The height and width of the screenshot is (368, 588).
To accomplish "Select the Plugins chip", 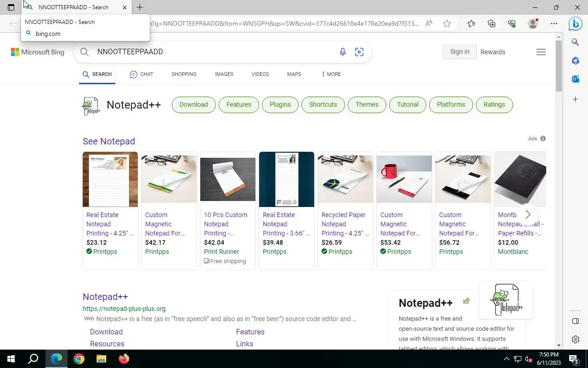I will [x=280, y=104].
